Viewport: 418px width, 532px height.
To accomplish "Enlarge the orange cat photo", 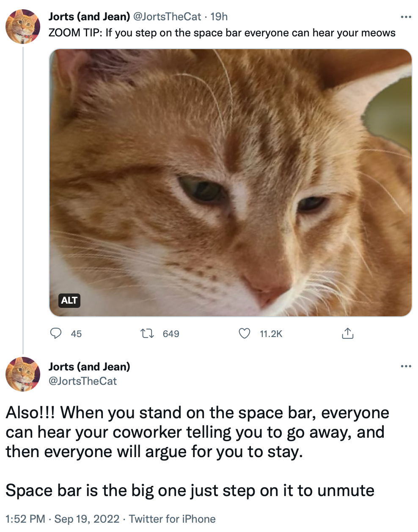I will pos(231,182).
